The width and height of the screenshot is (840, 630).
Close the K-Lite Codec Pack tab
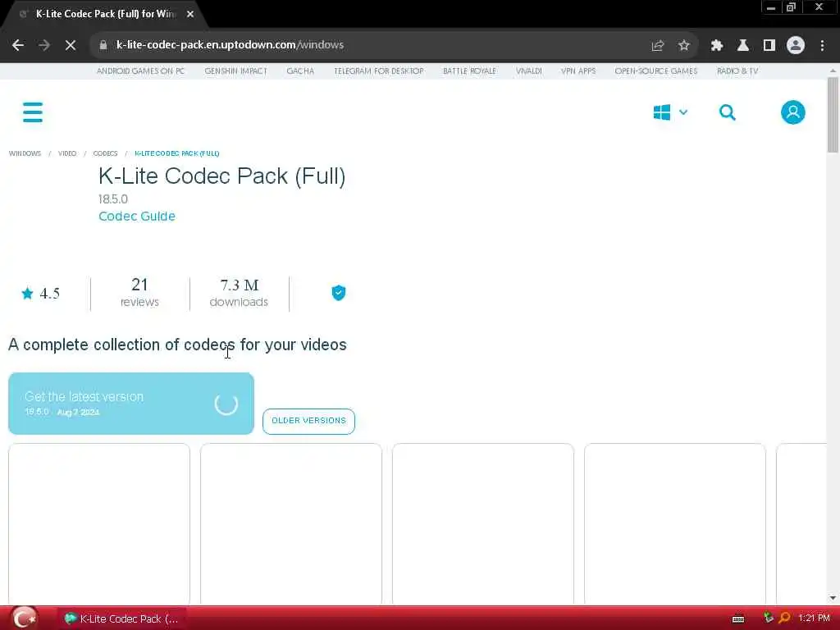pyautogui.click(x=190, y=15)
